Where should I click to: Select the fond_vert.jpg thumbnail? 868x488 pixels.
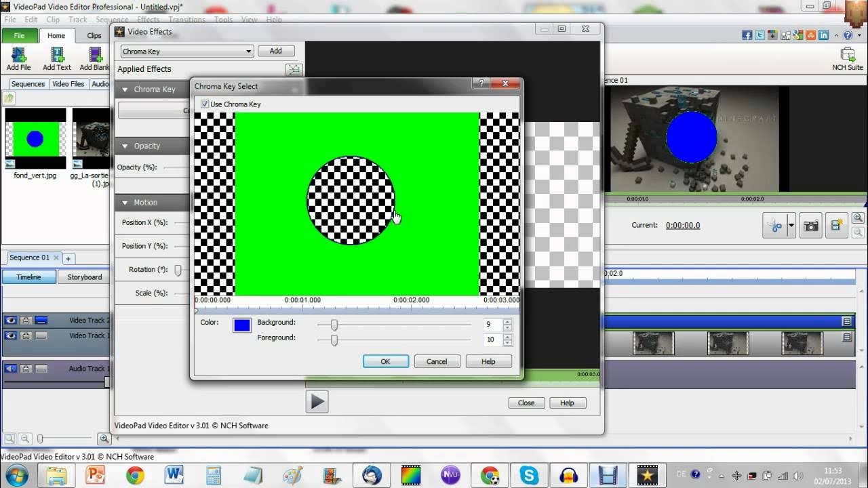[x=35, y=139]
